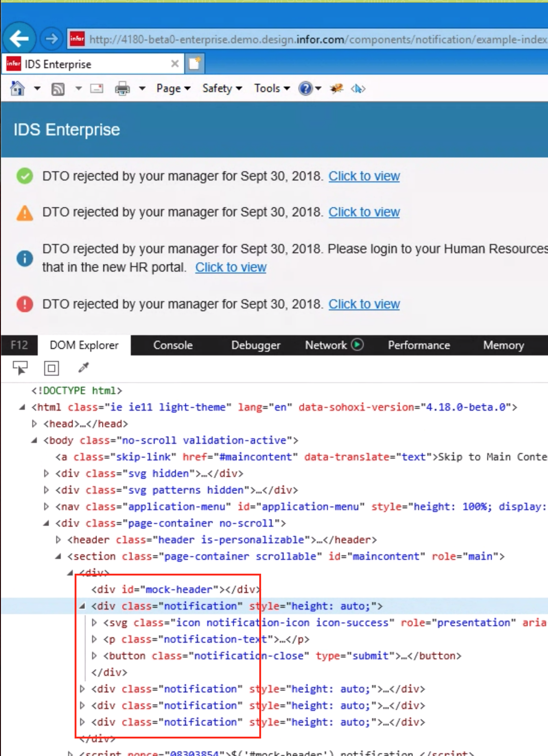Click 'Click to view' in error notification
The height and width of the screenshot is (756, 548).
tap(364, 304)
